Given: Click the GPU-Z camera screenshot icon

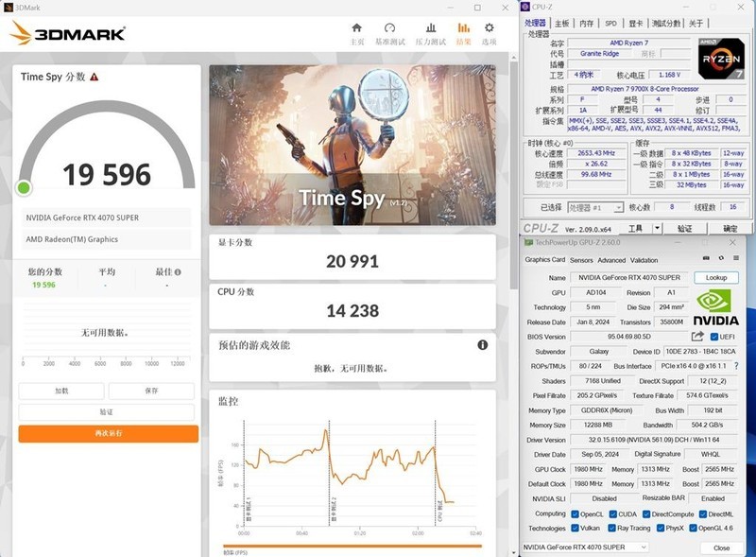Looking at the screenshot, I should [x=706, y=257].
